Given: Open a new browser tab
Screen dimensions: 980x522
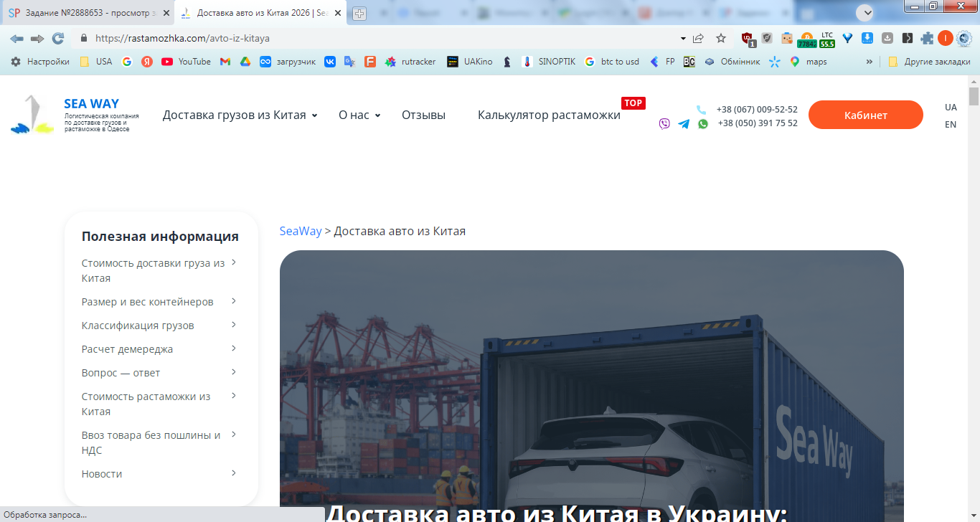Looking at the screenshot, I should [x=359, y=14].
